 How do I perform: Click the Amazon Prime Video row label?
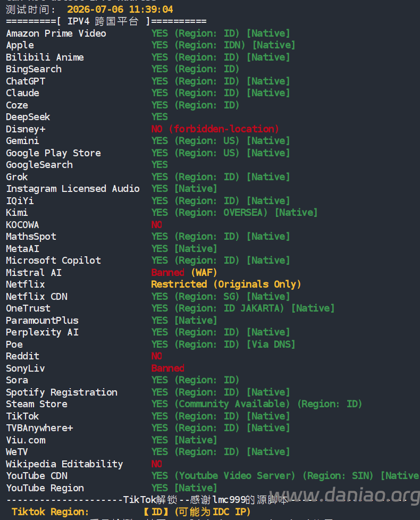(56, 33)
